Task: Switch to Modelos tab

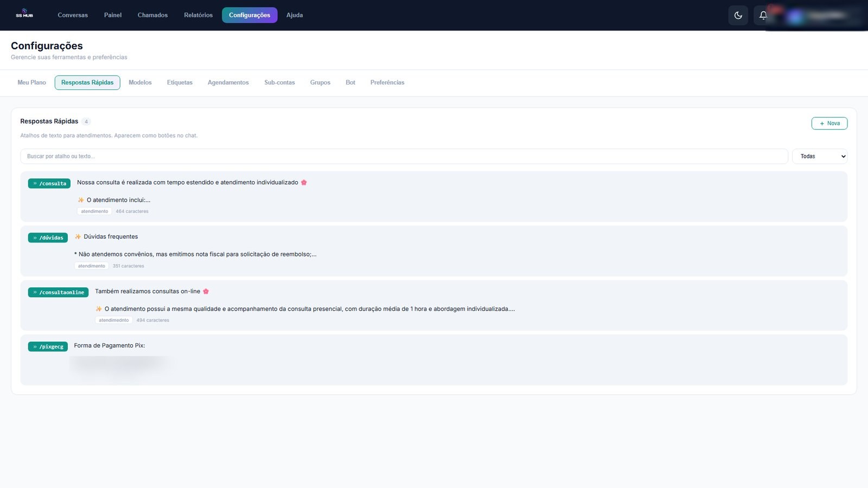Action: click(x=140, y=82)
